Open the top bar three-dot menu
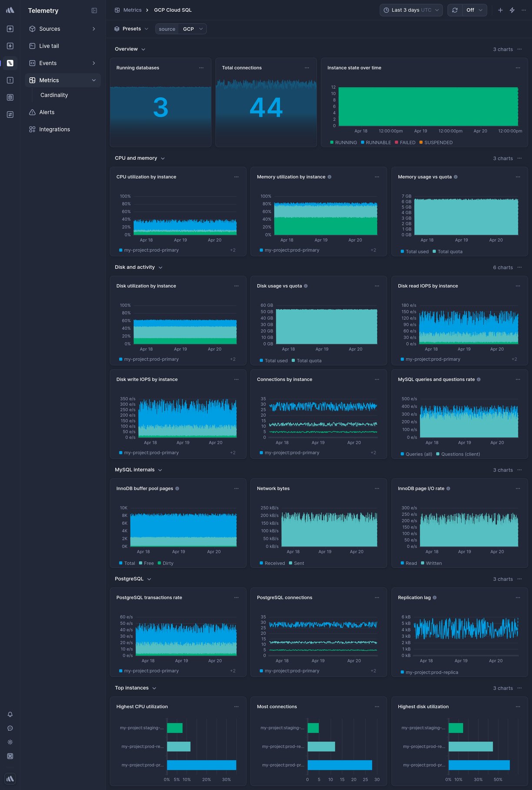 pos(524,10)
